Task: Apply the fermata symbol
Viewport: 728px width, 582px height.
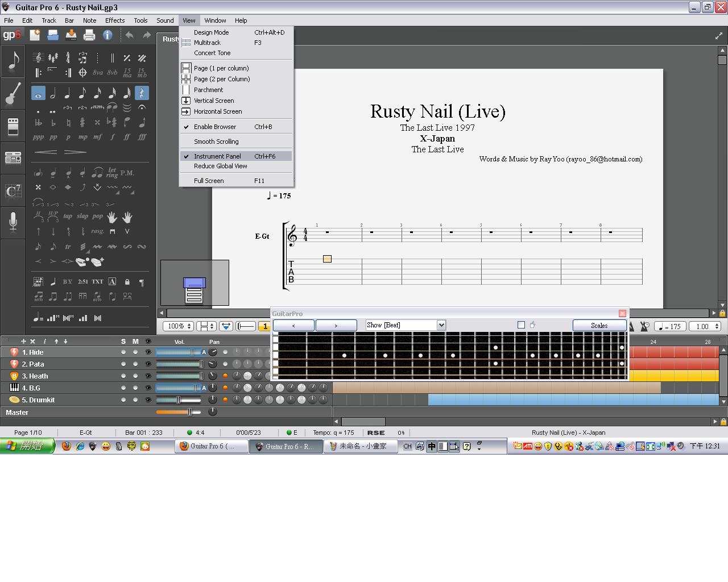Action: [x=142, y=107]
